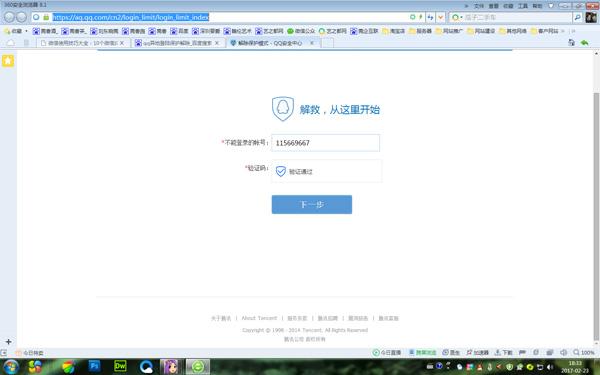Click the 加速器 status bar item

coord(478,352)
